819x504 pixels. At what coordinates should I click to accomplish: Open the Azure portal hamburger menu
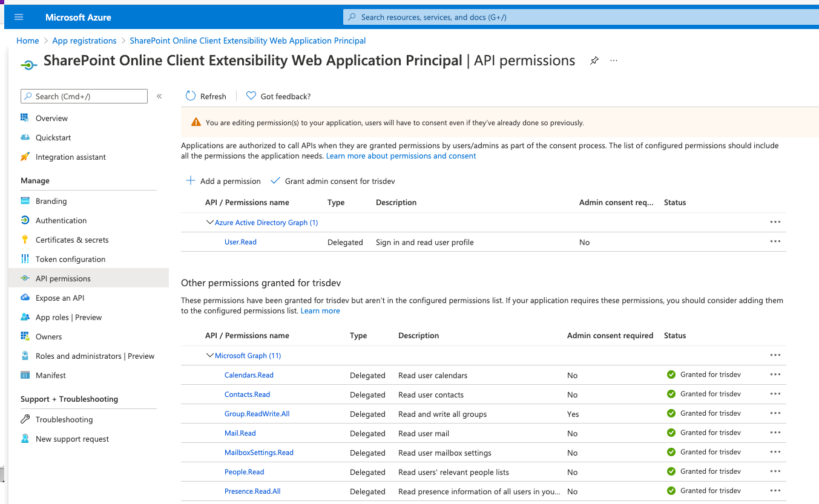tap(19, 18)
